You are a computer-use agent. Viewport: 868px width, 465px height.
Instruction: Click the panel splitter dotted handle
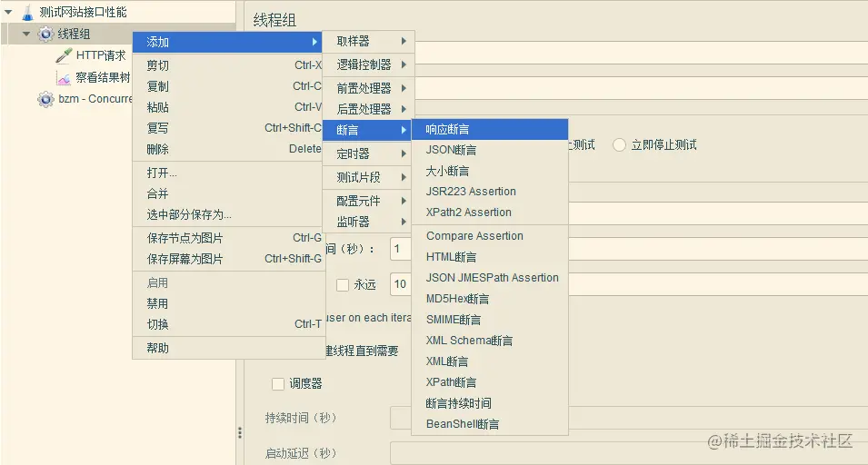coord(240,432)
